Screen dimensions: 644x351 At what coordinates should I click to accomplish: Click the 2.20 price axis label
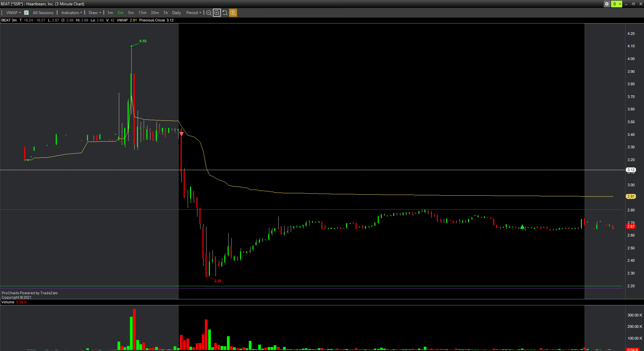631,286
